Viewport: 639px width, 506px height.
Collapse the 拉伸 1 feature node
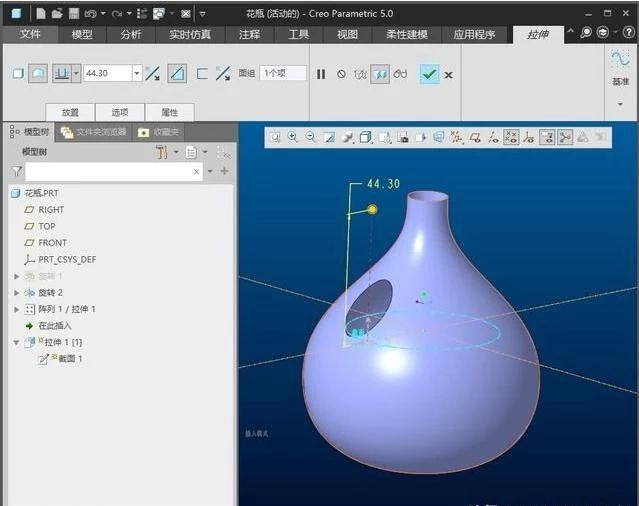click(x=16, y=342)
